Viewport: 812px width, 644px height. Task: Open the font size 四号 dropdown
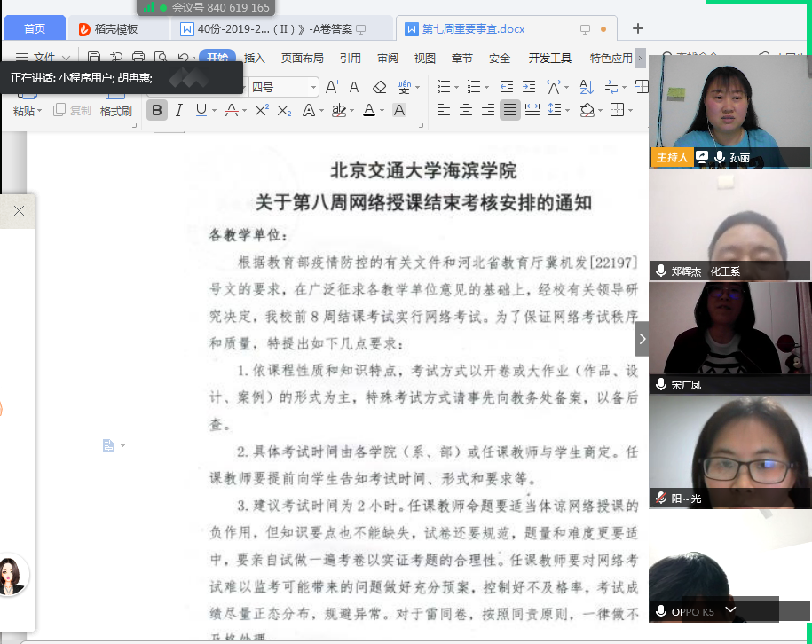tap(313, 87)
